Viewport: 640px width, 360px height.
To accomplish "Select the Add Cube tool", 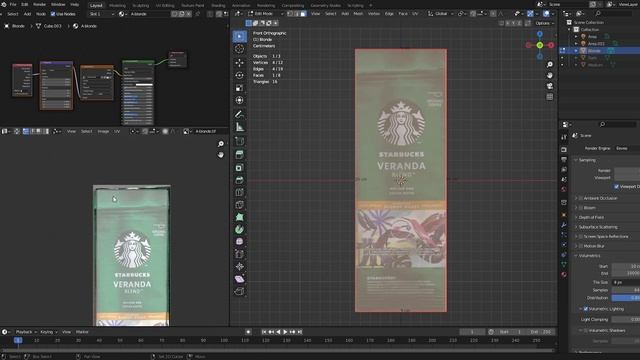I will (240, 141).
